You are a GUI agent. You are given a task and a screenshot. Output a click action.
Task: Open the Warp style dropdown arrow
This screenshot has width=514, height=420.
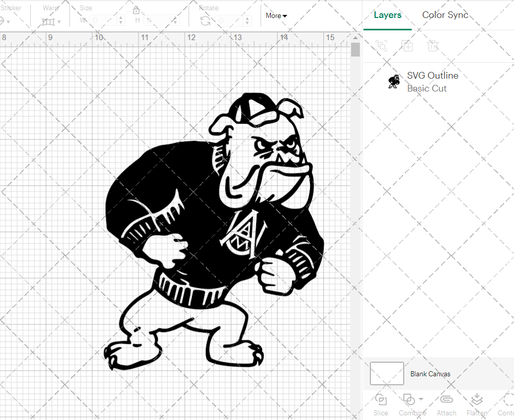pos(60,22)
